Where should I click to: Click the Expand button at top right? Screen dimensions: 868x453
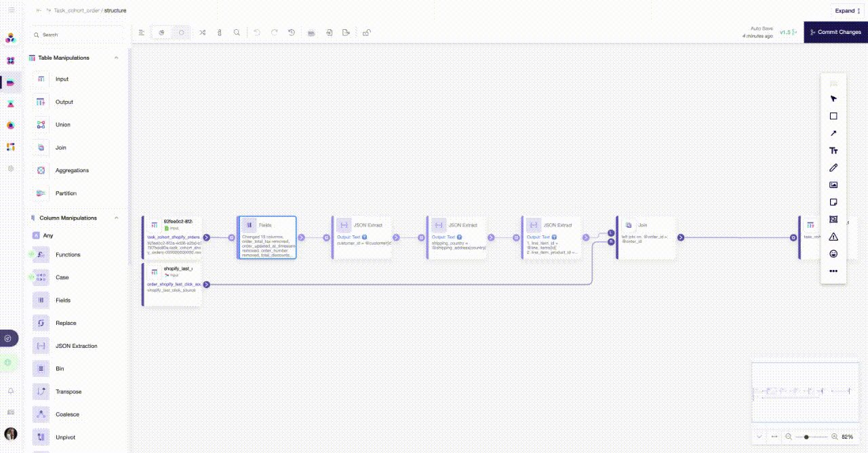click(848, 10)
